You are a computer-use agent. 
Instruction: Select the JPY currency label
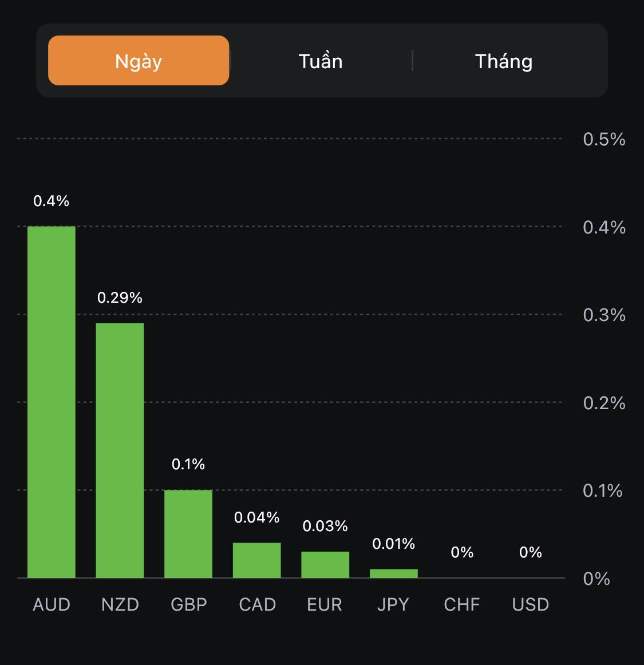coord(393,604)
